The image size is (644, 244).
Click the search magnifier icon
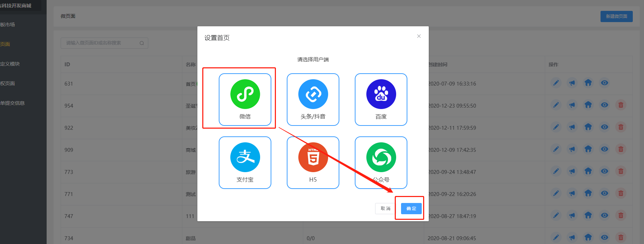[142, 43]
